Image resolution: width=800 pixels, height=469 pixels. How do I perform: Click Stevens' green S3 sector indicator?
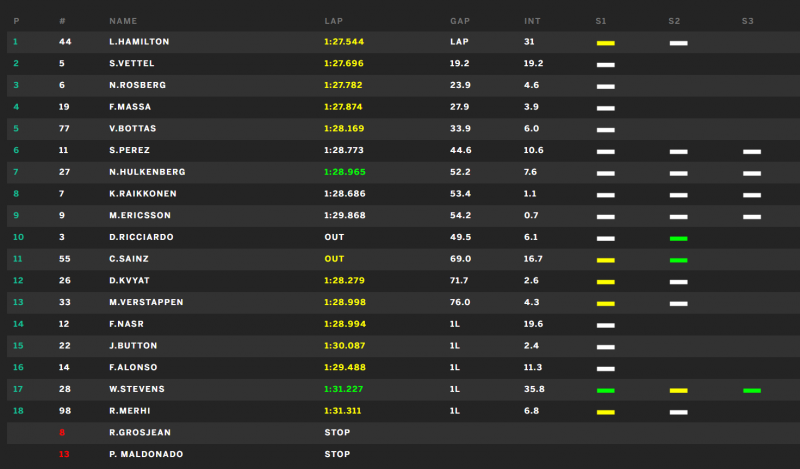[752, 391]
